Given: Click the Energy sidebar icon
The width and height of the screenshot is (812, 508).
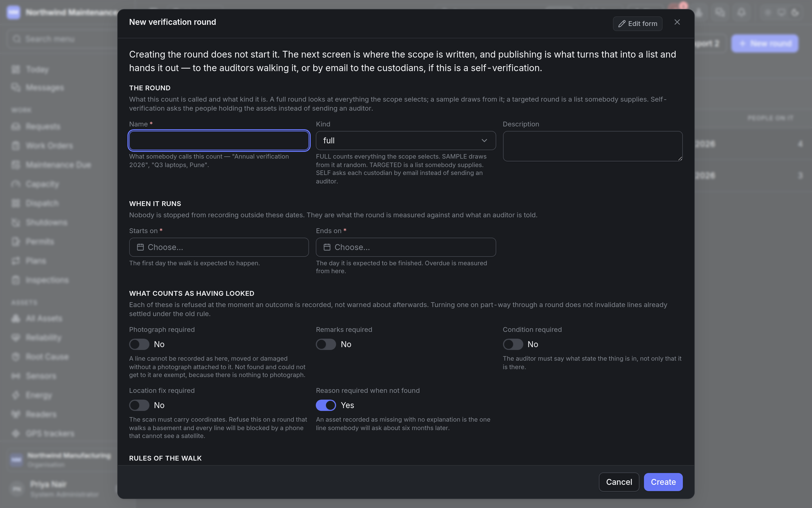Looking at the screenshot, I should (x=16, y=395).
